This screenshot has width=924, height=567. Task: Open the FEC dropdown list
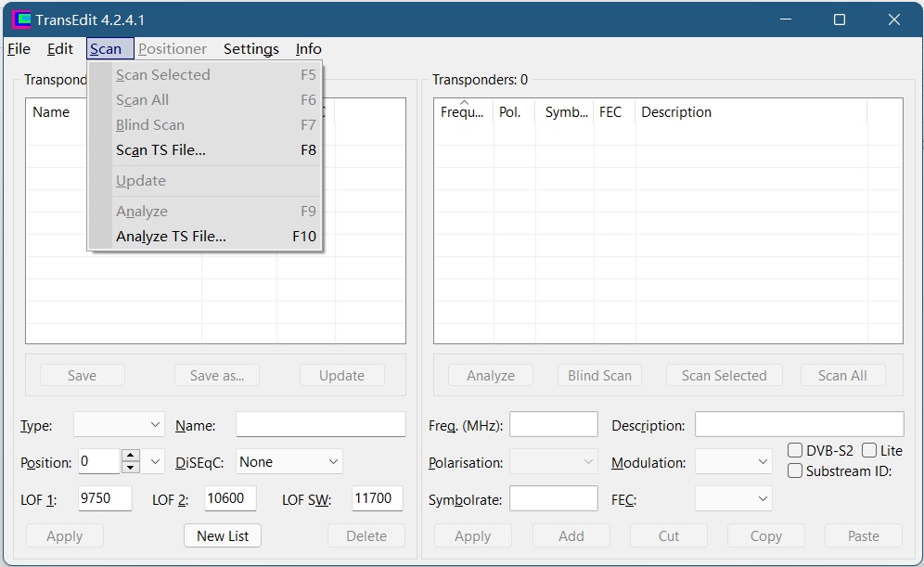[733, 499]
